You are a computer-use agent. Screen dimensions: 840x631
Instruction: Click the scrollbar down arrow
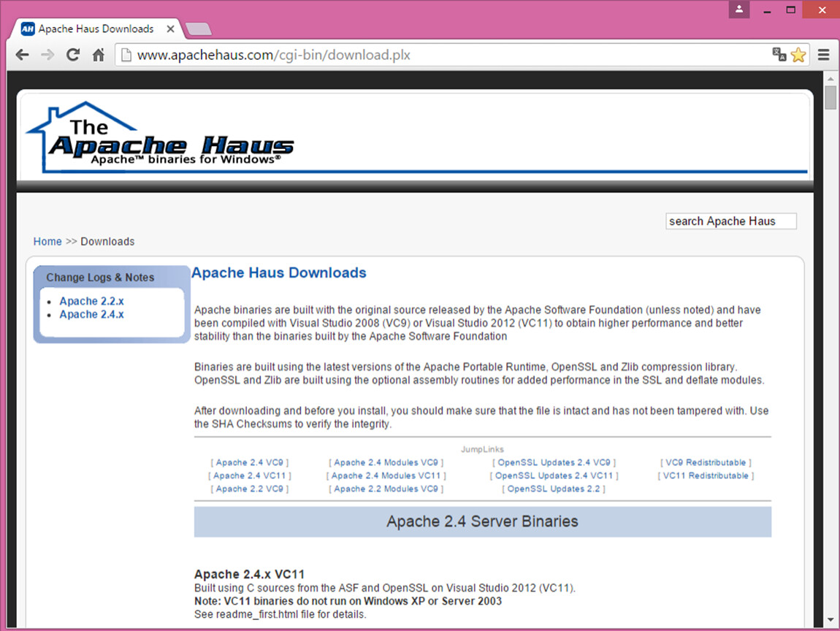click(x=831, y=621)
